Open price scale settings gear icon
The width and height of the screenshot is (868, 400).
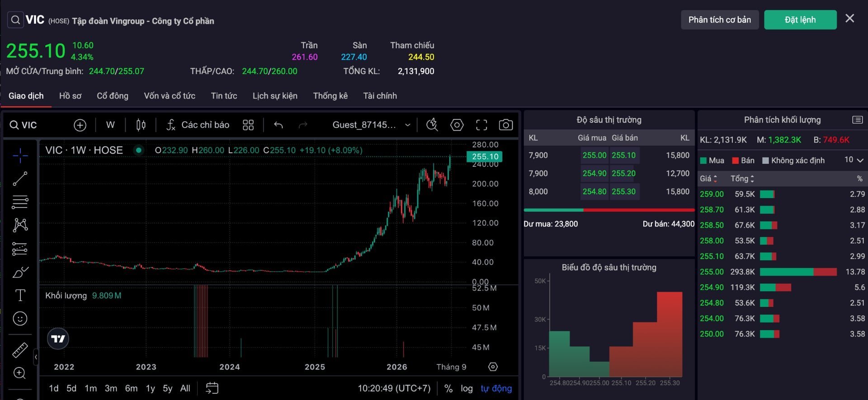(493, 367)
